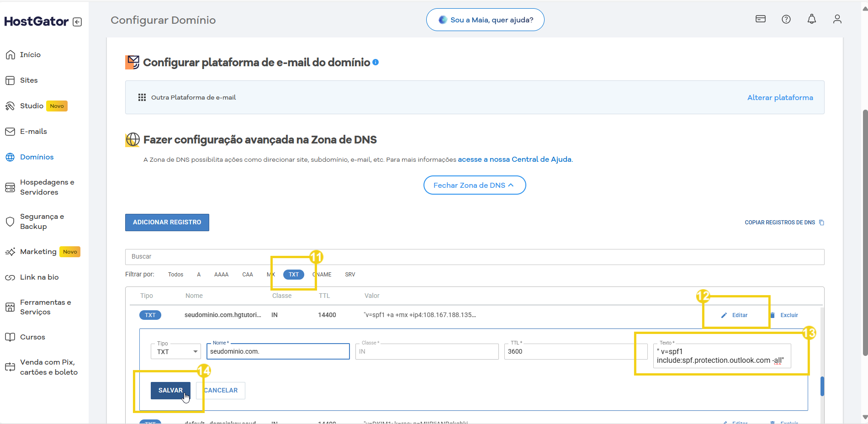Filter DNS records by SRV type
The height and width of the screenshot is (424, 868).
350,275
